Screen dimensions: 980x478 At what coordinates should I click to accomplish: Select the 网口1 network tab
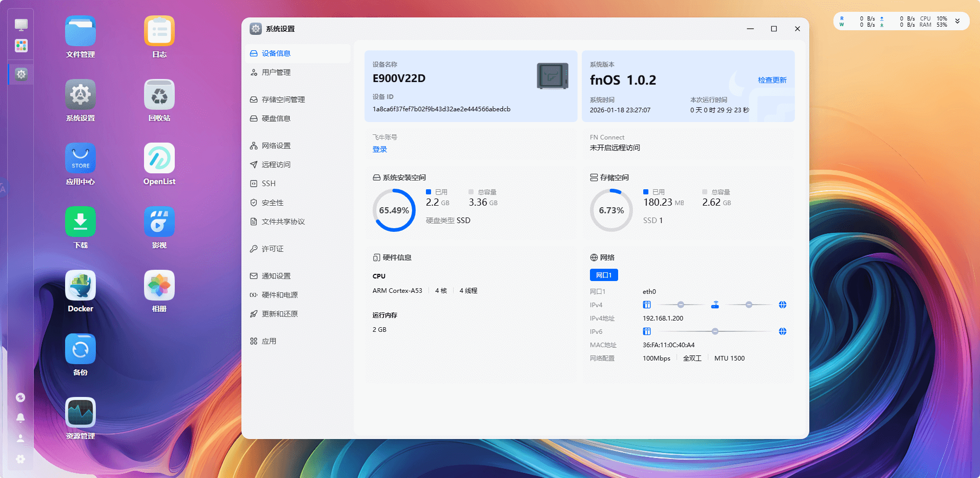pyautogui.click(x=604, y=275)
